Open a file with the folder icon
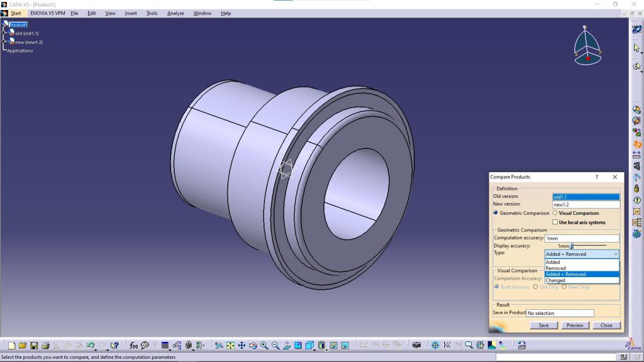Viewport: 644px width, 362px height. (x=23, y=346)
